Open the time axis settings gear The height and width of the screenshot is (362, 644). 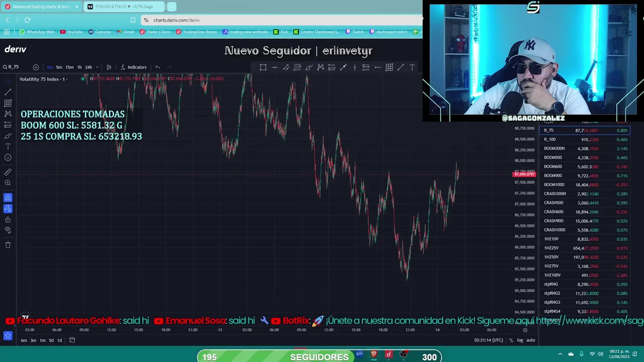point(525,330)
